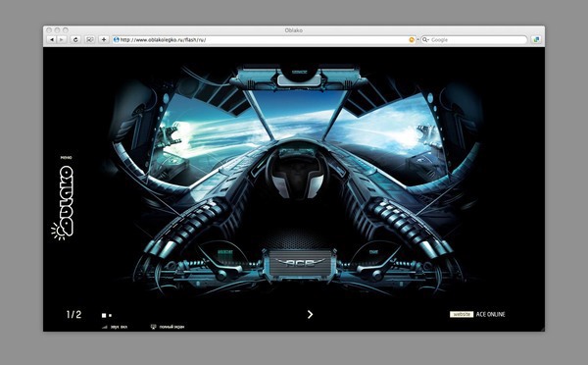Click the toolbar icon right of the Google search

pyautogui.click(x=536, y=40)
